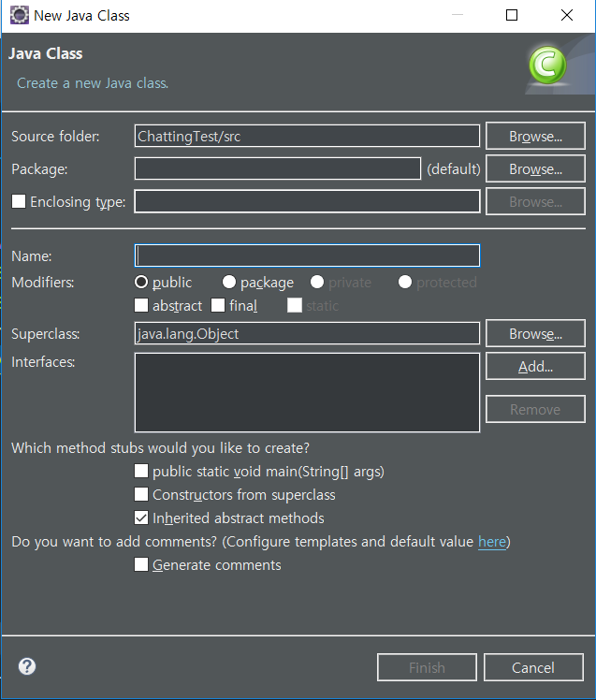
Task: Select the public modifier radio button
Action: point(141,282)
